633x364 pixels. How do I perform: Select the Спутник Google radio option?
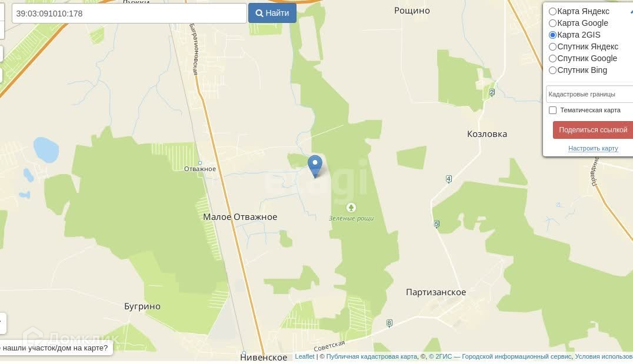[552, 59]
